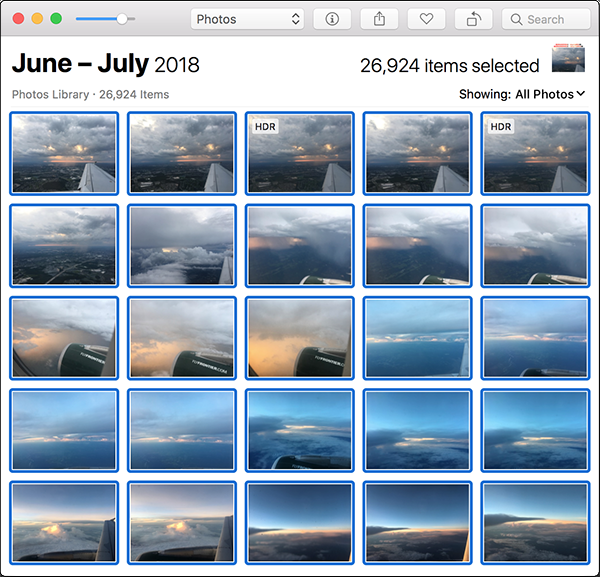Adjust the thumbnail zoom slider
This screenshot has height=577, width=600.
tap(121, 19)
